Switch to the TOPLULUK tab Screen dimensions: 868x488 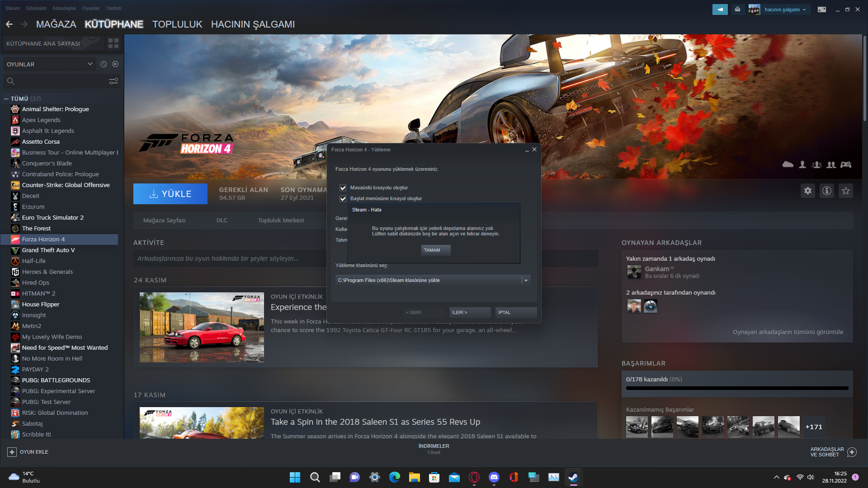(x=177, y=24)
